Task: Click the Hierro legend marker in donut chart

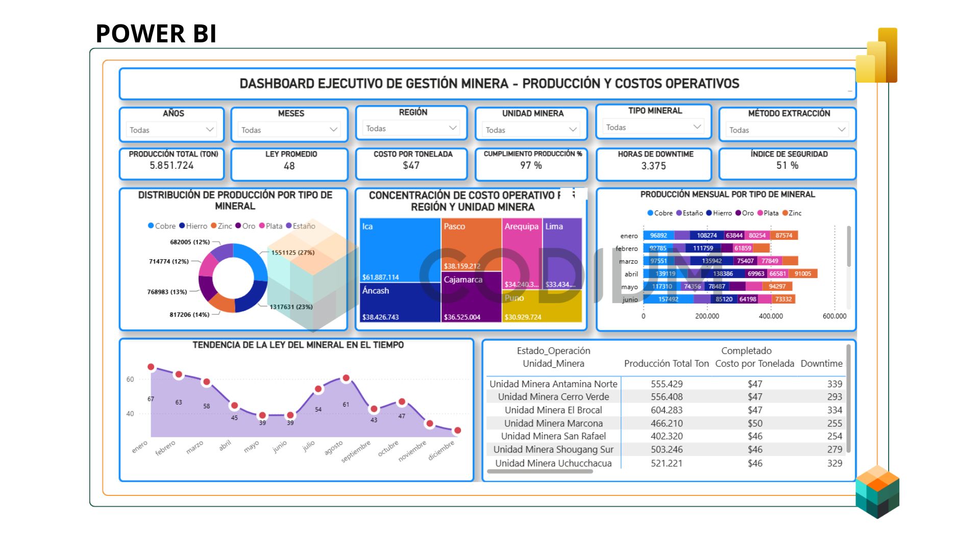Action: [182, 226]
